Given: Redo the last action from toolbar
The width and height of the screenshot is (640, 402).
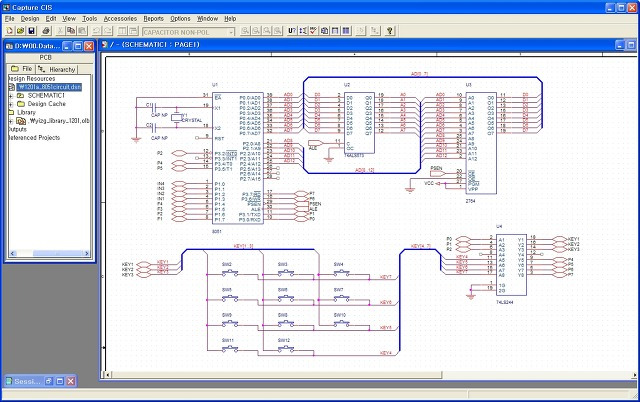Looking at the screenshot, I should tap(108, 31).
